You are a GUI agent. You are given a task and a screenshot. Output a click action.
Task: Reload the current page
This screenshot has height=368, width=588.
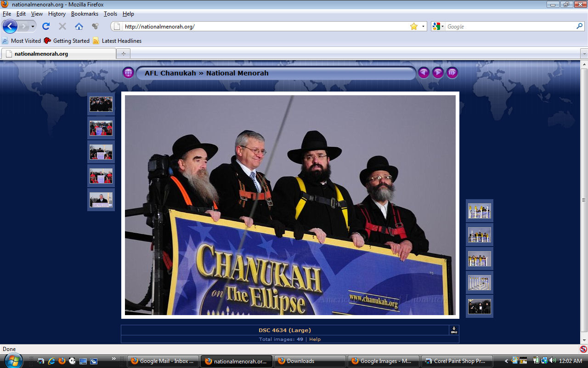[46, 26]
